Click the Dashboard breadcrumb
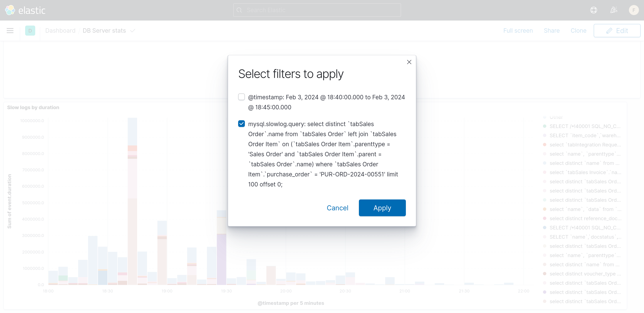This screenshot has width=644, height=313. [60, 30]
